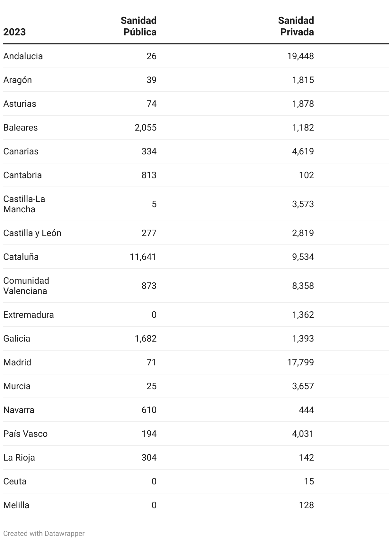Click Baleares public value 2,055
Image resolution: width=392 pixels, height=541 pixels.
(146, 127)
